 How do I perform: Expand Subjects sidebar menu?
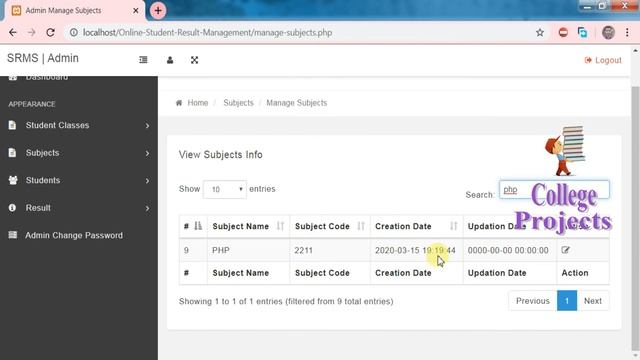coord(79,153)
